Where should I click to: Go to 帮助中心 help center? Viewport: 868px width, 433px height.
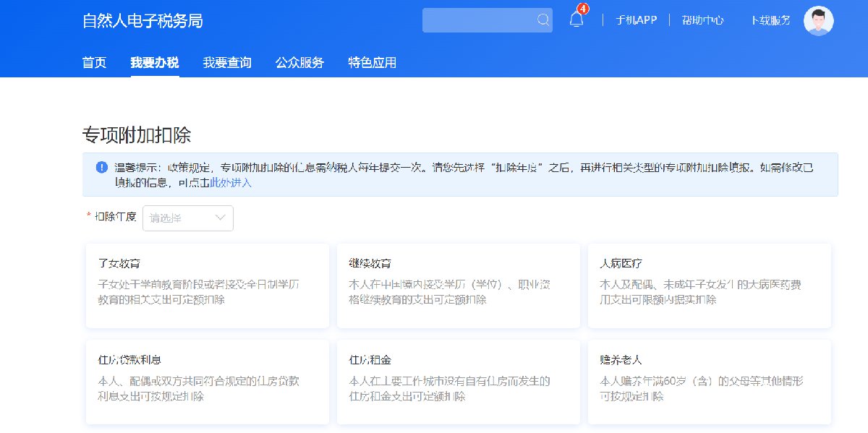click(702, 20)
